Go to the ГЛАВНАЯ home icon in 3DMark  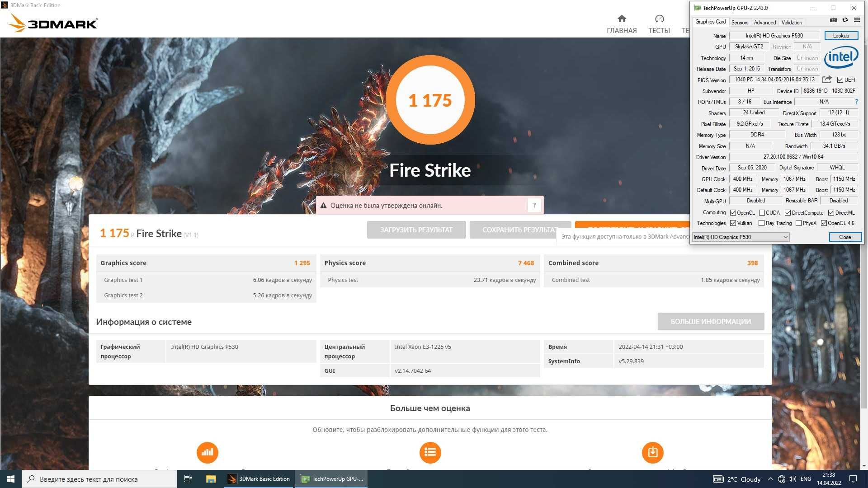pyautogui.click(x=622, y=19)
